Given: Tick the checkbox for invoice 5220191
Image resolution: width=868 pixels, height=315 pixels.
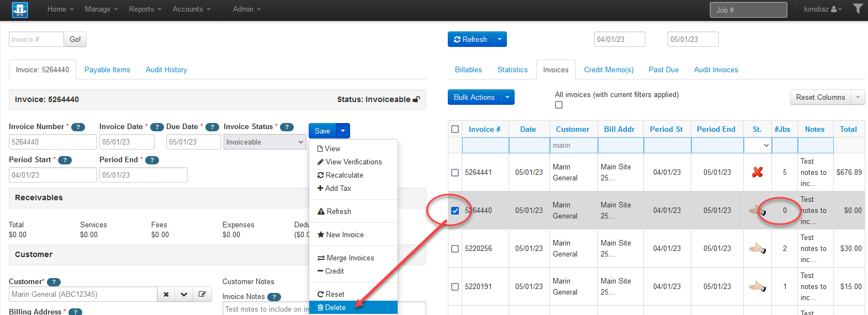Looking at the screenshot, I should pos(455,287).
